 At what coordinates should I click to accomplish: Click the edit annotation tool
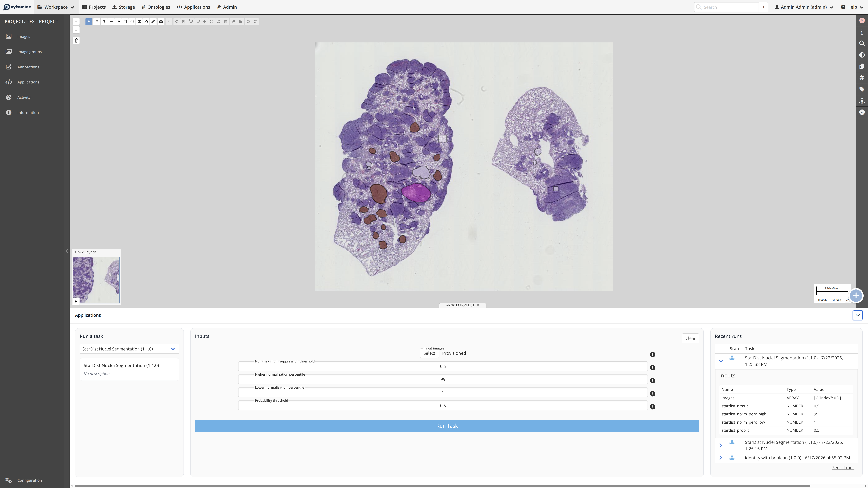tap(184, 22)
